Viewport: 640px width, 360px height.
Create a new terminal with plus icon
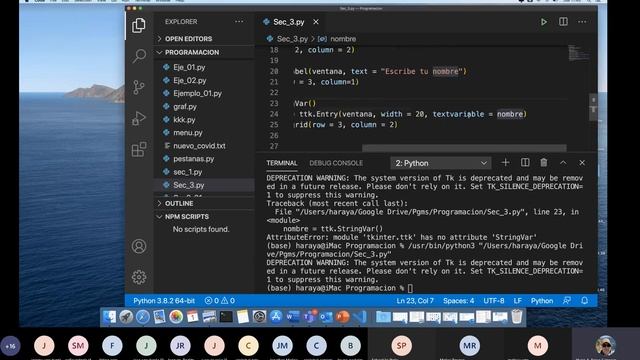505,162
